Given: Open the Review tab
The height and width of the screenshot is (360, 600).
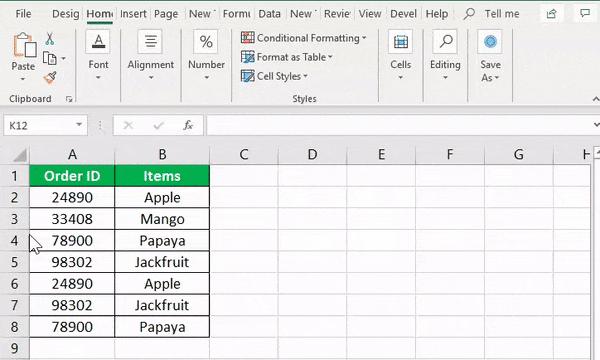Looking at the screenshot, I should 337,14.
